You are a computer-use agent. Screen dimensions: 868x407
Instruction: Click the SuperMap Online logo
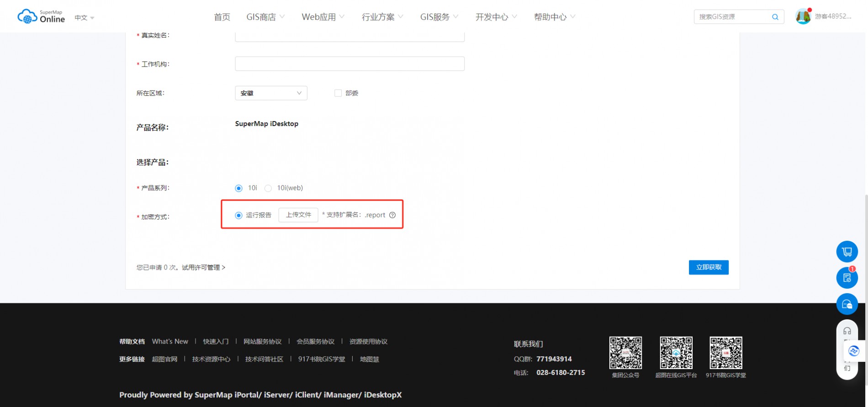(41, 16)
